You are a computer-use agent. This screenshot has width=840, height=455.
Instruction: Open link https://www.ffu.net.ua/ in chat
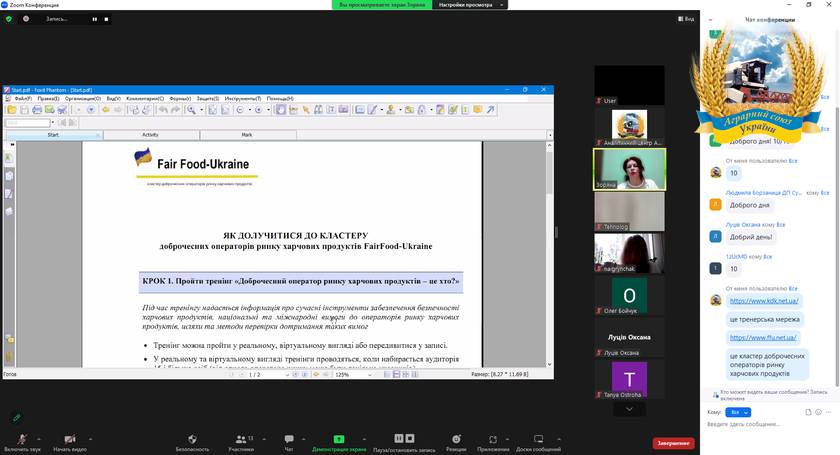click(763, 338)
